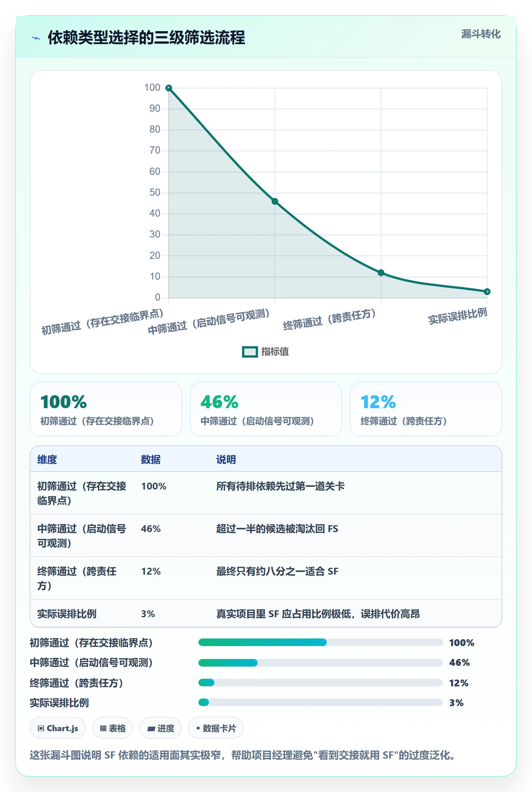
Task: Click the 中筛通过 table row's 46% cell
Action: [151, 529]
